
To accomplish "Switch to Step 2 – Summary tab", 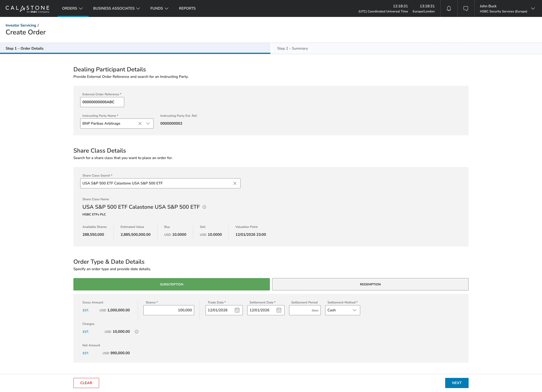I will click(x=406, y=49).
